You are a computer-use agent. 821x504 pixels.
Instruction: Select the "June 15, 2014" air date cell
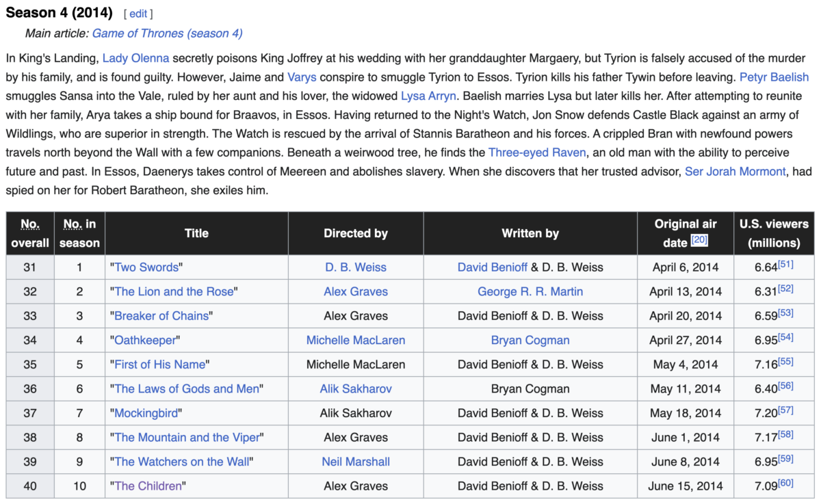(x=686, y=486)
